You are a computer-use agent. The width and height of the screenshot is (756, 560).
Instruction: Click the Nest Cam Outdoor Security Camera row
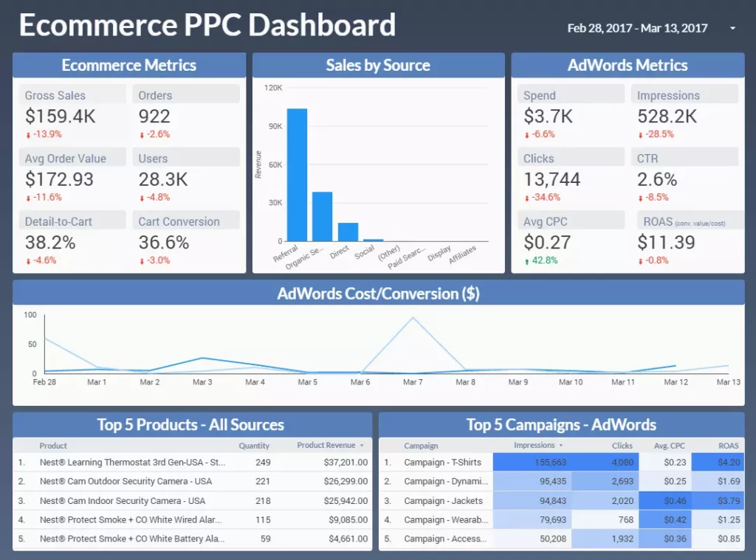coord(126,482)
